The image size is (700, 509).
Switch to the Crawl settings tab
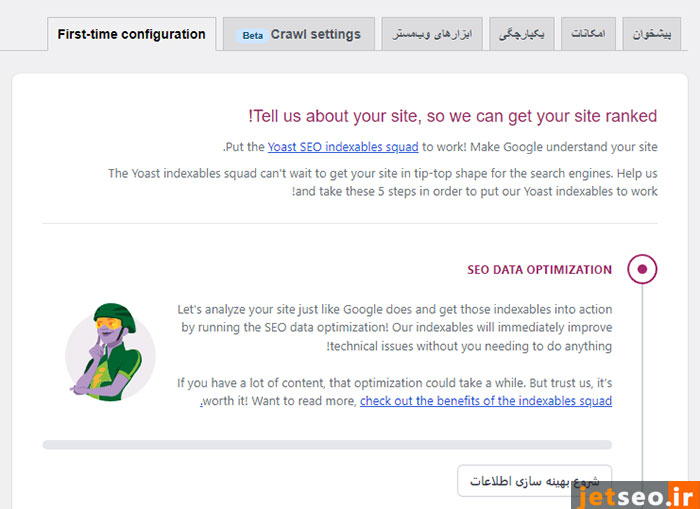pyautogui.click(x=299, y=34)
